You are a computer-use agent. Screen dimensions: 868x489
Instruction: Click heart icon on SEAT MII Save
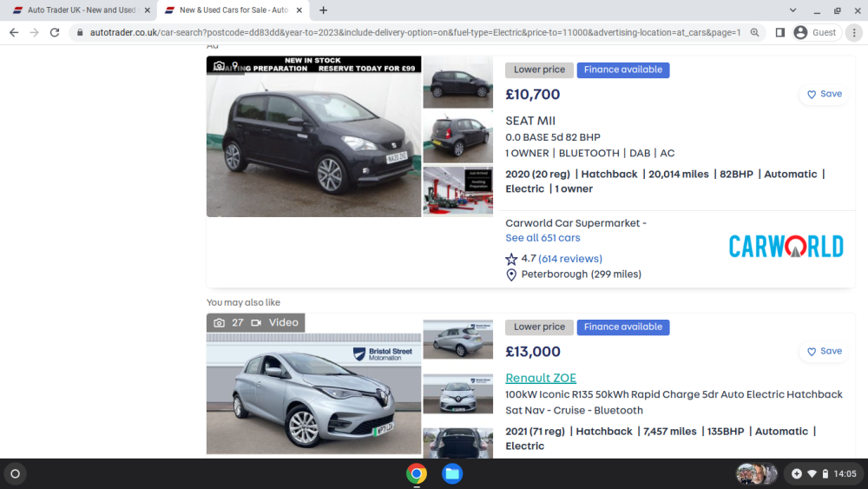click(x=812, y=95)
